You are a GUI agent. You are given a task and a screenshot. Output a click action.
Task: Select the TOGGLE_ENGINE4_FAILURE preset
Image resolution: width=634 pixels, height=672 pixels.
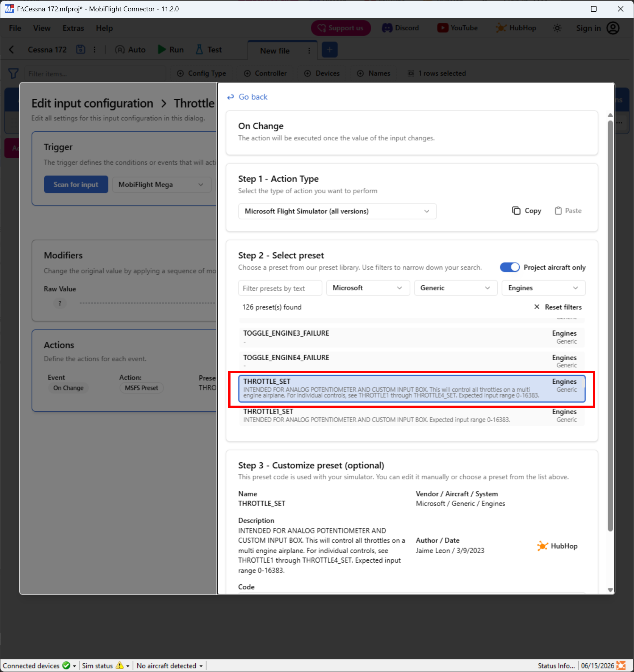(412, 361)
